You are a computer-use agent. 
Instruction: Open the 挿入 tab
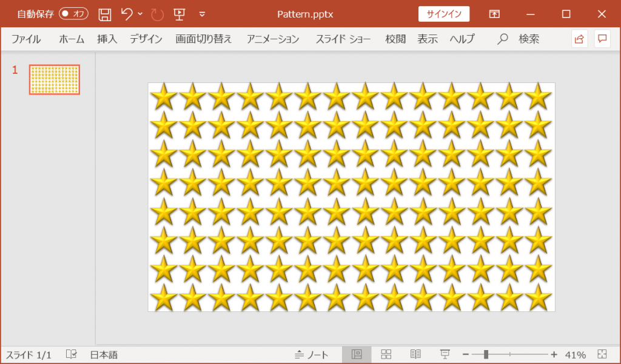coord(107,39)
